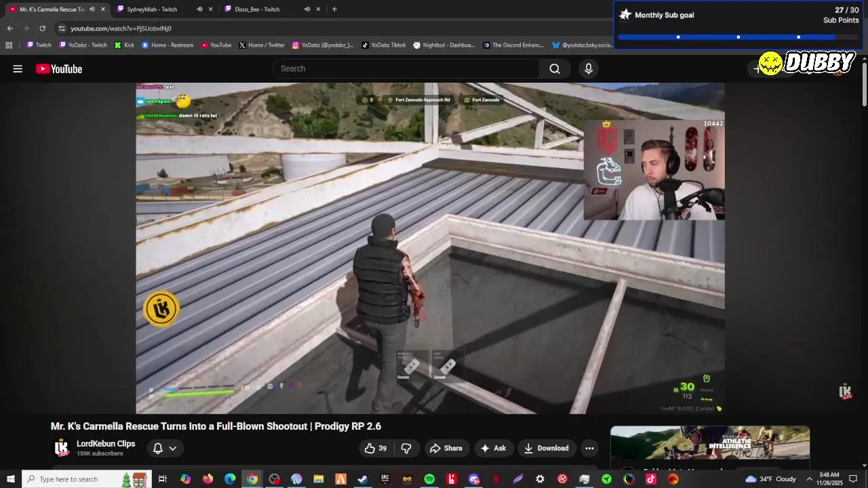Open the YouTube bookmark
The width and height of the screenshot is (868, 488).
coord(216,45)
